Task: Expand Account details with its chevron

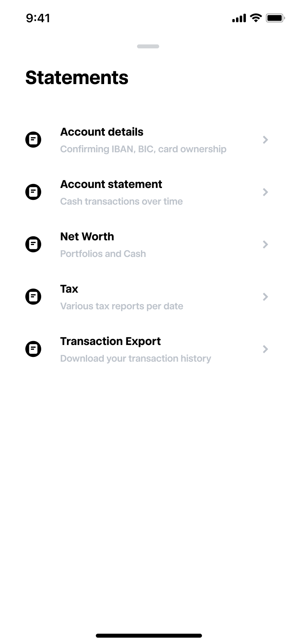Action: click(265, 140)
